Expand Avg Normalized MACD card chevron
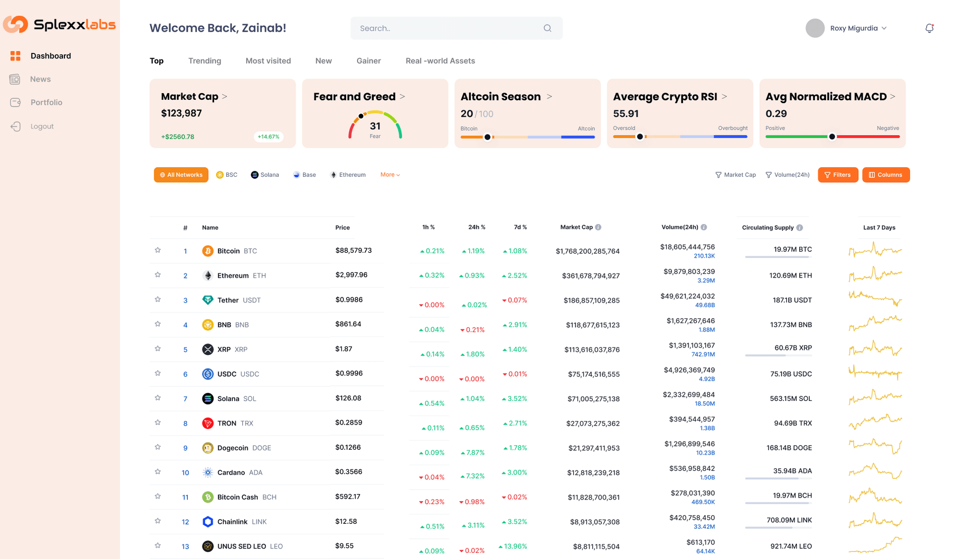Screen dimensions: 967x560 (x=892, y=97)
